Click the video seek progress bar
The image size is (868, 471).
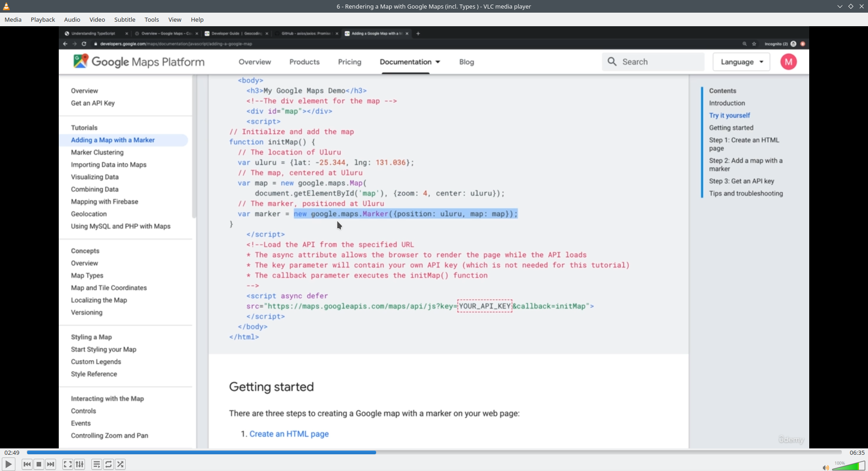(x=434, y=452)
